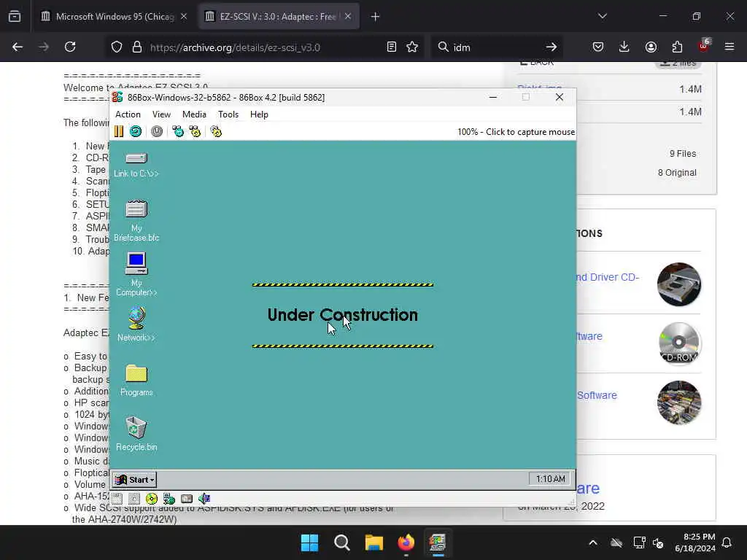Click the network status bar icon

click(169, 499)
